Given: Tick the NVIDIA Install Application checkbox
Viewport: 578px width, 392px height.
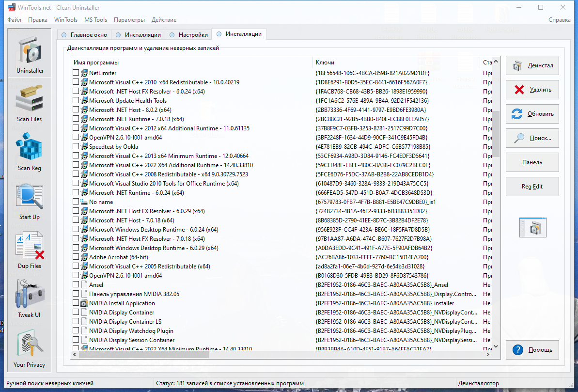Looking at the screenshot, I should point(76,303).
